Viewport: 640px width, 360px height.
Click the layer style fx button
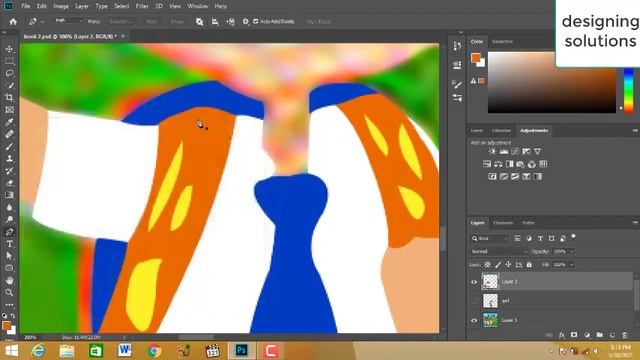coord(562,335)
